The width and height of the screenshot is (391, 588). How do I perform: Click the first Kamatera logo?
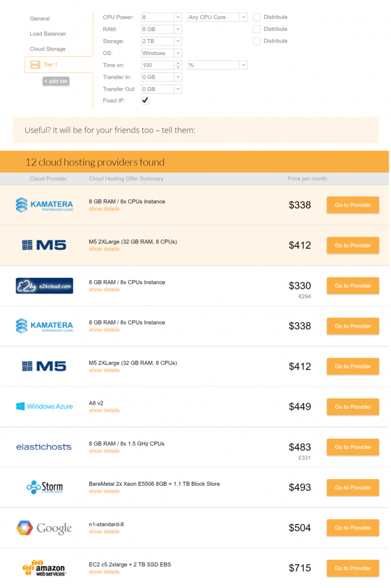tap(44, 205)
